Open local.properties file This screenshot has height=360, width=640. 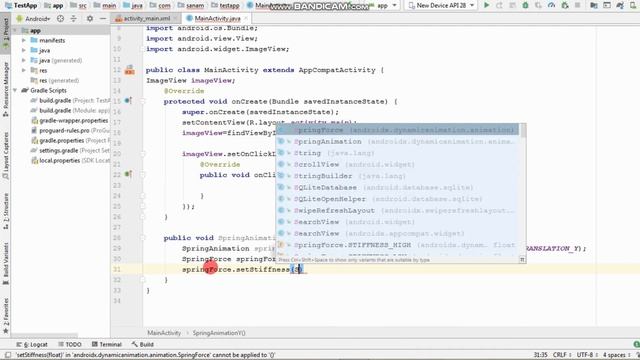71,160
